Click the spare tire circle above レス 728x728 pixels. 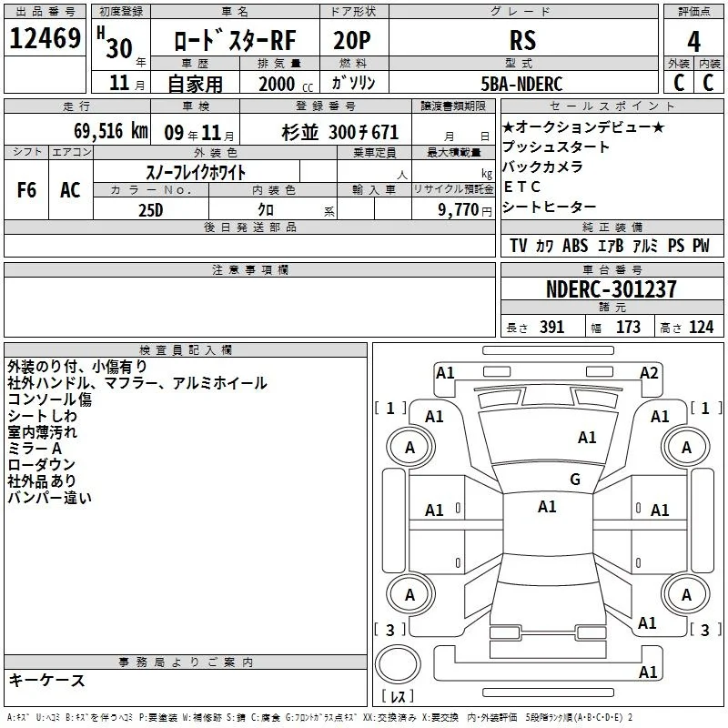[398, 664]
